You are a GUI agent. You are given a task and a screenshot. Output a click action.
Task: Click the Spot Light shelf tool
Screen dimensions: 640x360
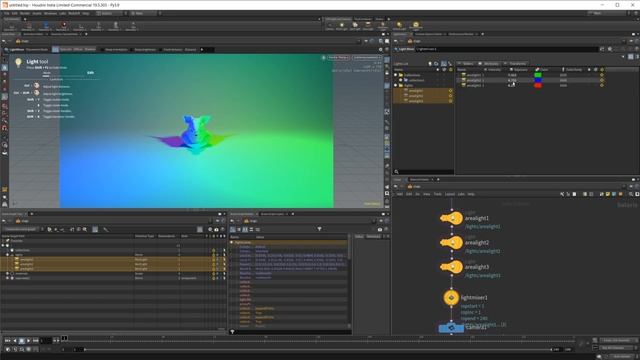355,26
